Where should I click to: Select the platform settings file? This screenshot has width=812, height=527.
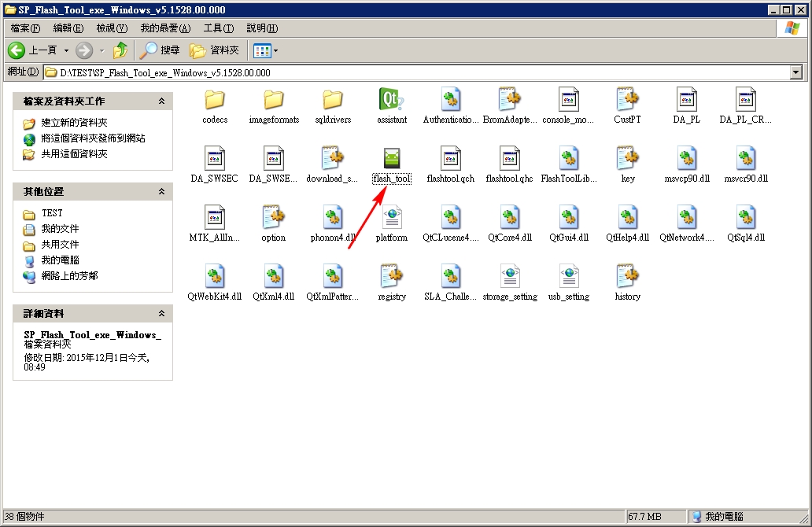[392, 217]
